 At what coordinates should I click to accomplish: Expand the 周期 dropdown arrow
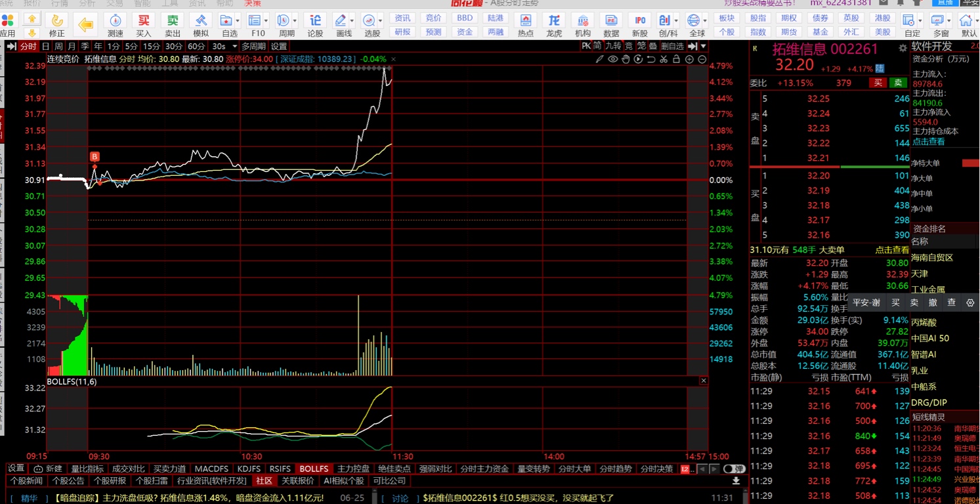(x=294, y=20)
